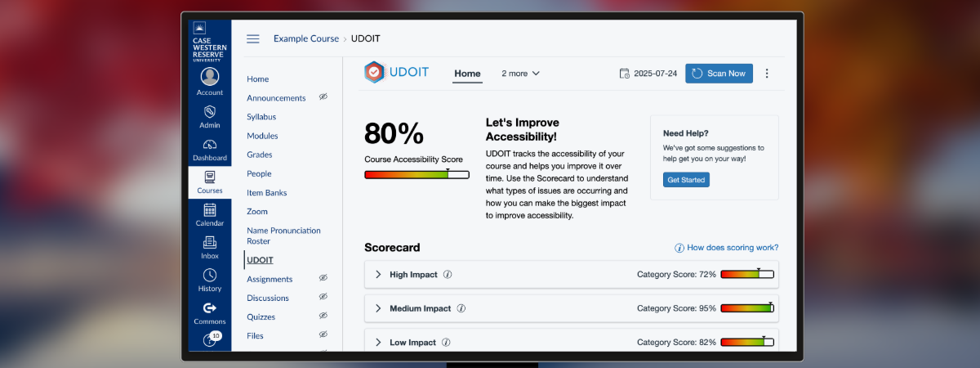Toggle visibility eye for Quizzes

323,316
